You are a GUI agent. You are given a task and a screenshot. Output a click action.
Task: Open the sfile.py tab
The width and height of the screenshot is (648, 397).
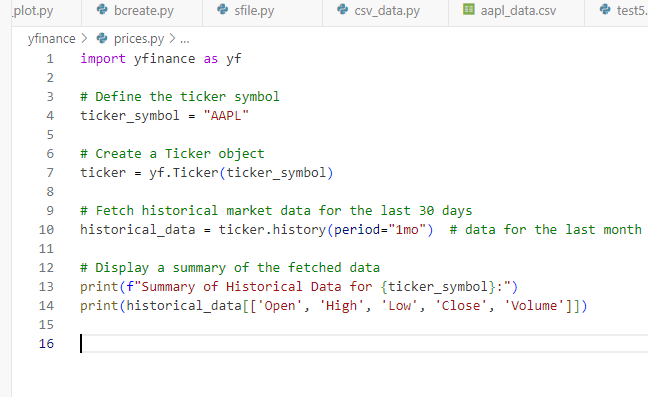pos(262,11)
